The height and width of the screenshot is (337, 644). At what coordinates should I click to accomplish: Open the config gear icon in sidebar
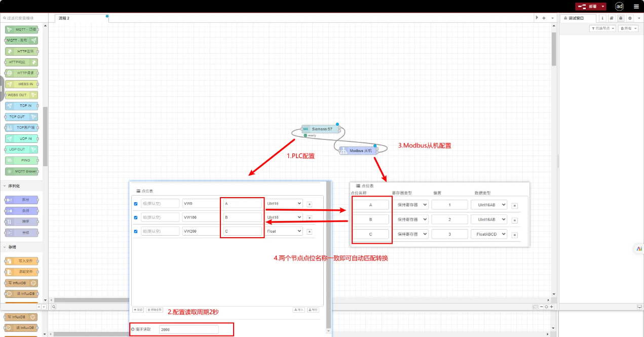tap(630, 18)
